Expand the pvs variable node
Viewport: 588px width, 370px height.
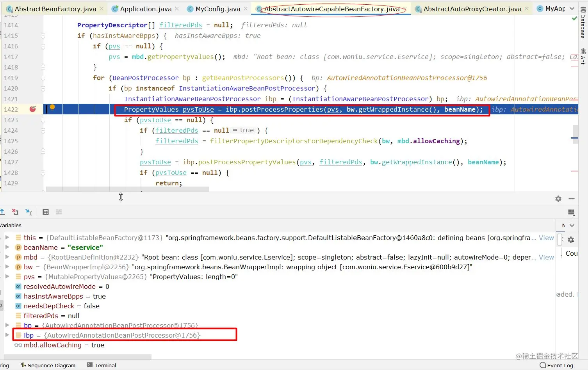7,276
